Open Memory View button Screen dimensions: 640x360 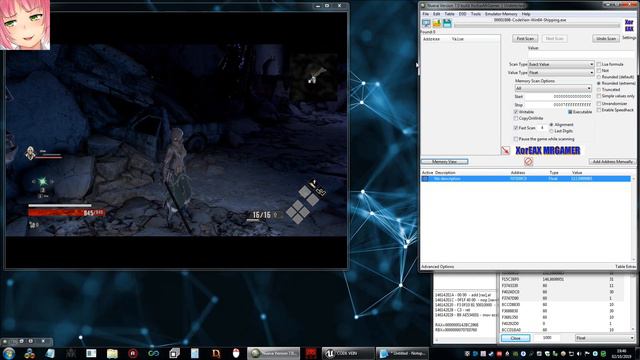point(444,162)
